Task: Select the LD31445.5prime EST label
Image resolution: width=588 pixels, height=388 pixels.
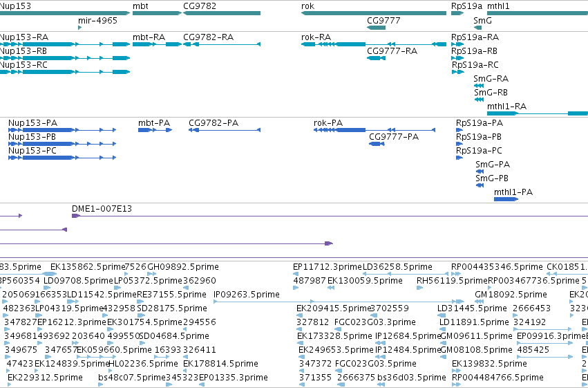Action: point(472,308)
